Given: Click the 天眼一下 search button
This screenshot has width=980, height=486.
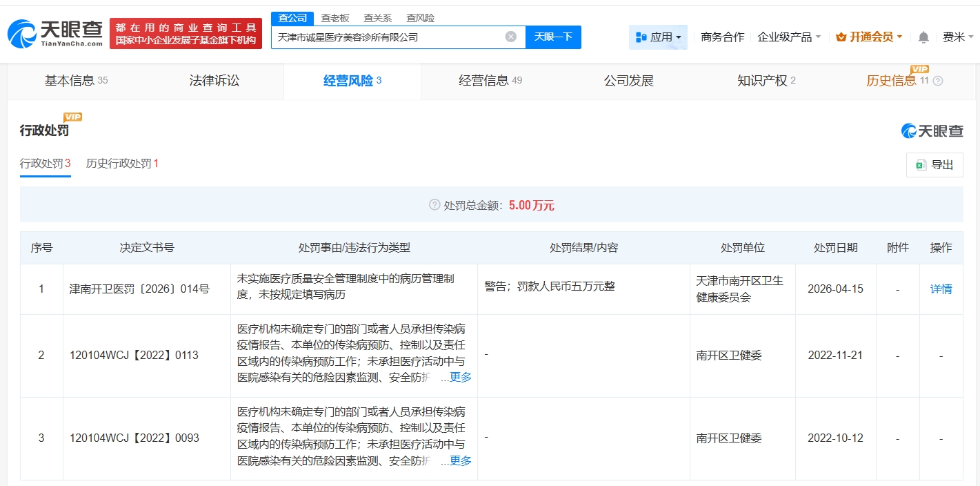Looking at the screenshot, I should pos(553,37).
